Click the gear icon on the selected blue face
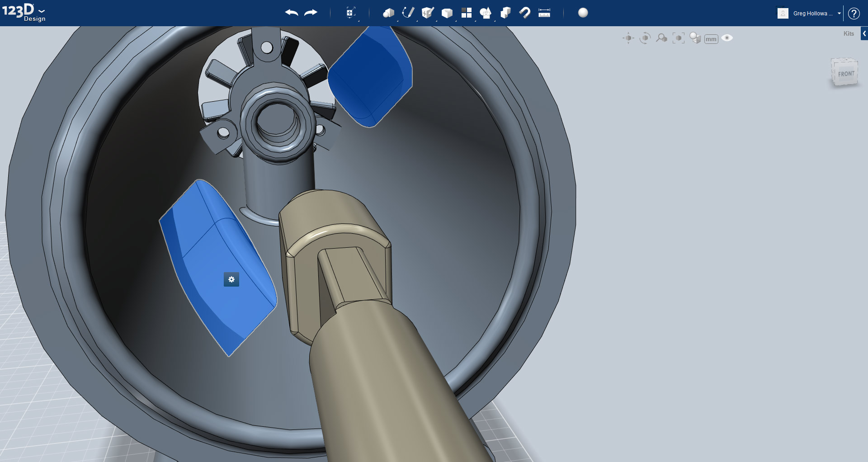 coord(231,279)
